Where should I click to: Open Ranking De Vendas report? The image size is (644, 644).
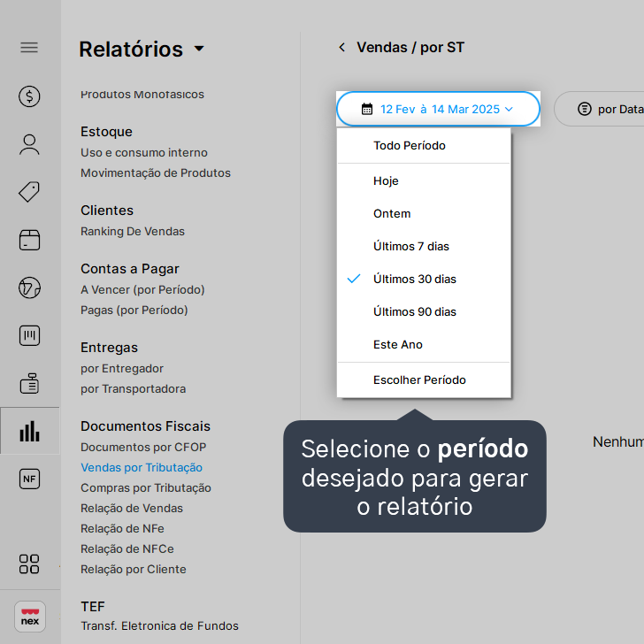pyautogui.click(x=133, y=232)
